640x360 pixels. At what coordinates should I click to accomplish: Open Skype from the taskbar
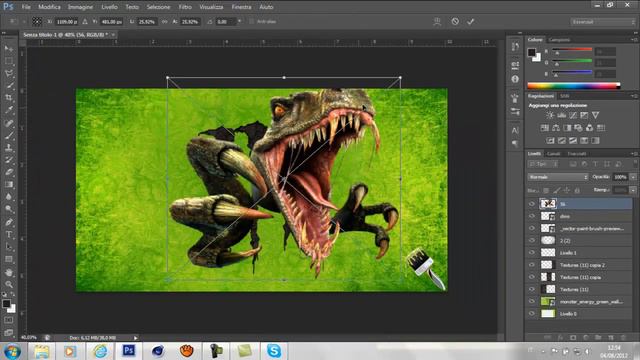[x=274, y=351]
